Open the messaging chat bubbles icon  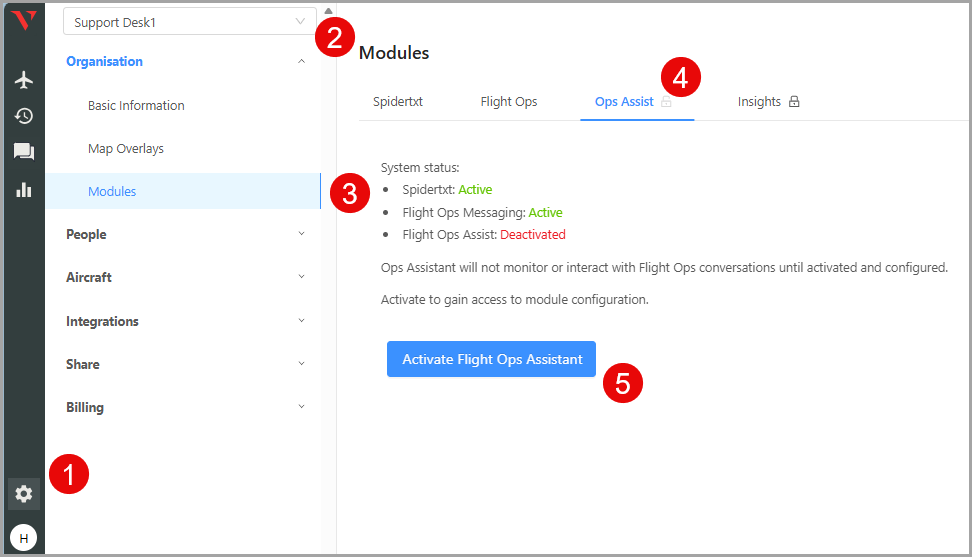pos(24,152)
